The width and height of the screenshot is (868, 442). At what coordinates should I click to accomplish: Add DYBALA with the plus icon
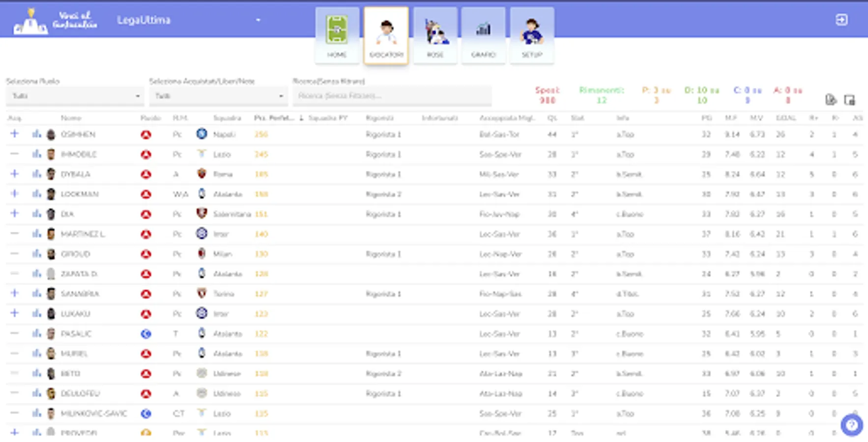coord(14,174)
